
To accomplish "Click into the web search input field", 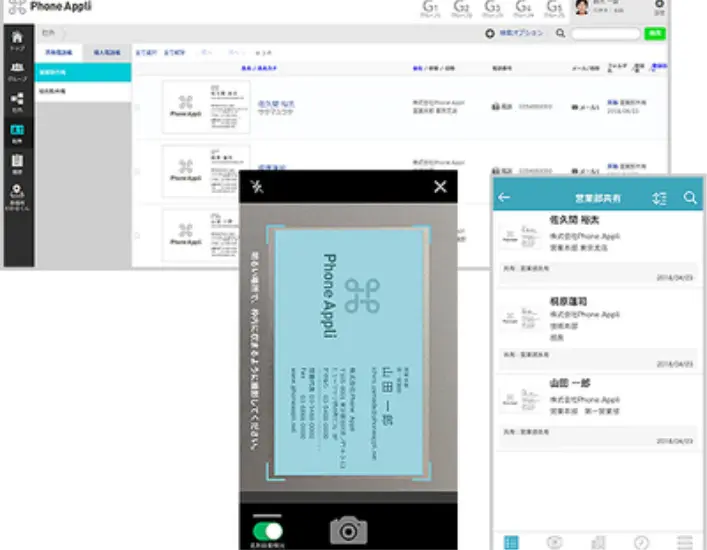I will coord(606,33).
